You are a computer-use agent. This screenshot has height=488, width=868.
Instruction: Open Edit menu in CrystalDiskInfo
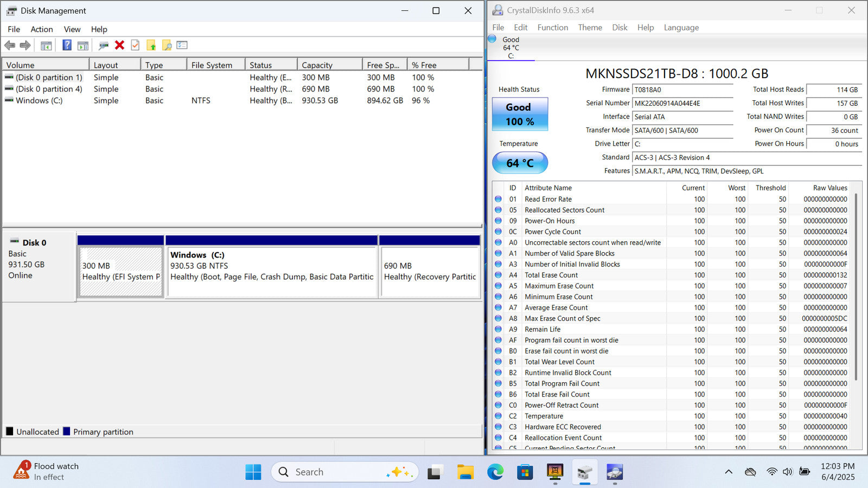click(521, 28)
